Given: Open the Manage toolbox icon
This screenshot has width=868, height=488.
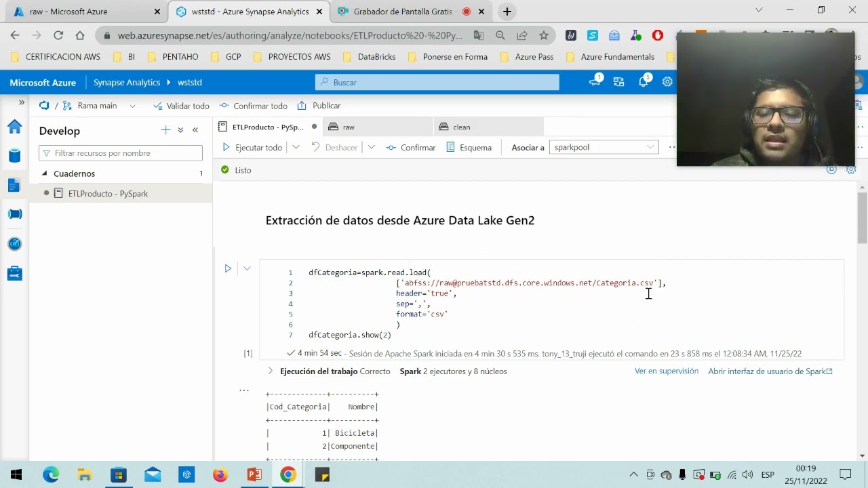Looking at the screenshot, I should (14, 273).
